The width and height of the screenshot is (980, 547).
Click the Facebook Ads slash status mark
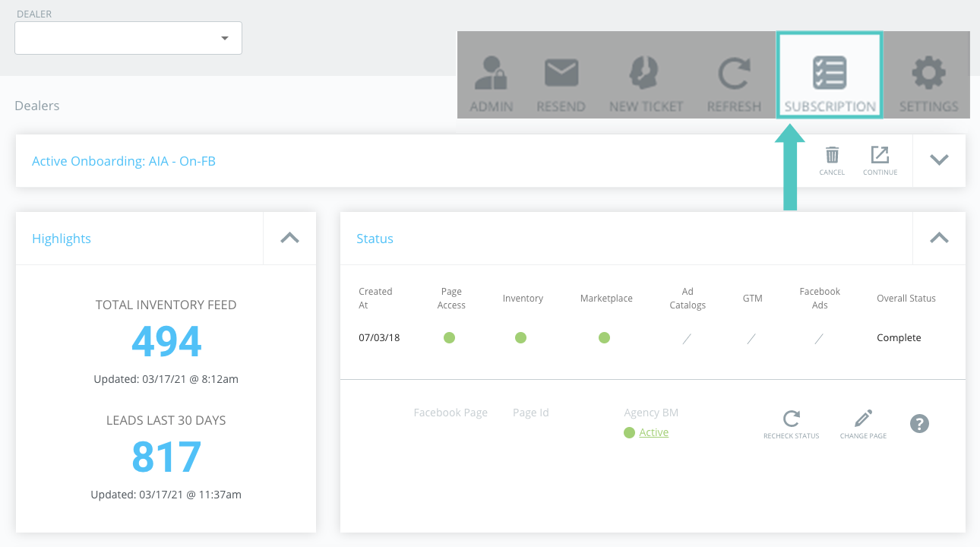[x=819, y=338]
